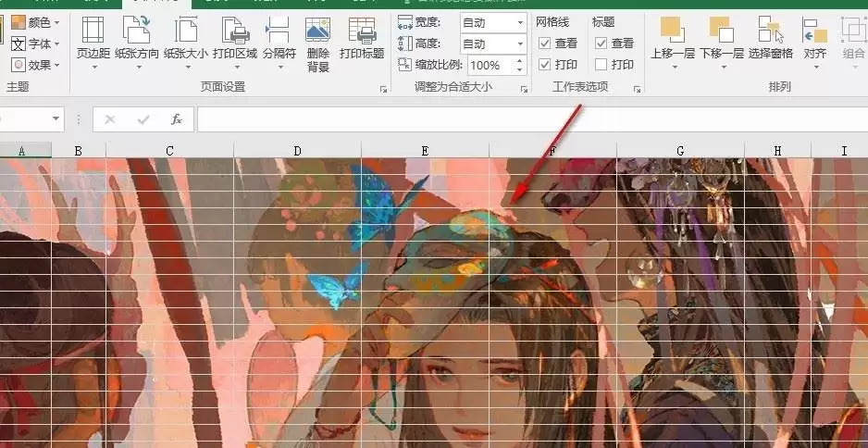
Task: Click 删除背景 to remove the background
Action: (x=317, y=45)
